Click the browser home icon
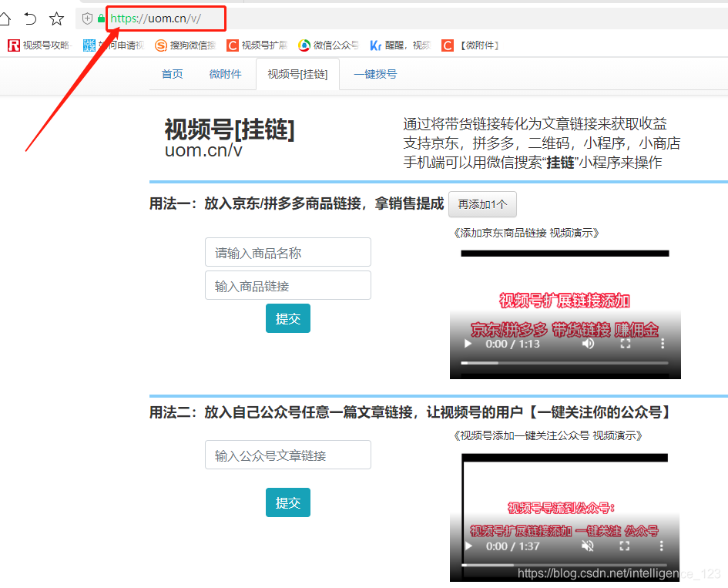The width and height of the screenshot is (728, 588). click(x=4, y=18)
